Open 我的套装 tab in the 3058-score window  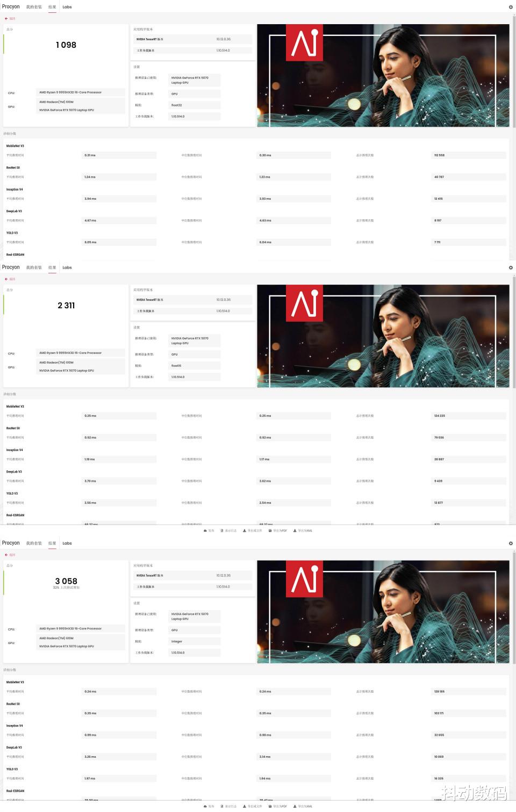[34, 543]
